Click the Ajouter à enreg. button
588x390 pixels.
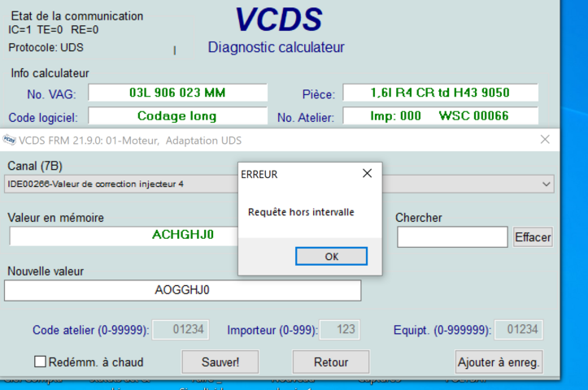point(499,362)
